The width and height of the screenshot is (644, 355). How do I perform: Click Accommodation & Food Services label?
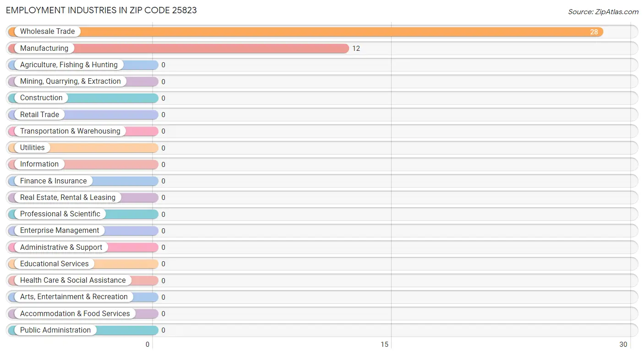tap(75, 313)
